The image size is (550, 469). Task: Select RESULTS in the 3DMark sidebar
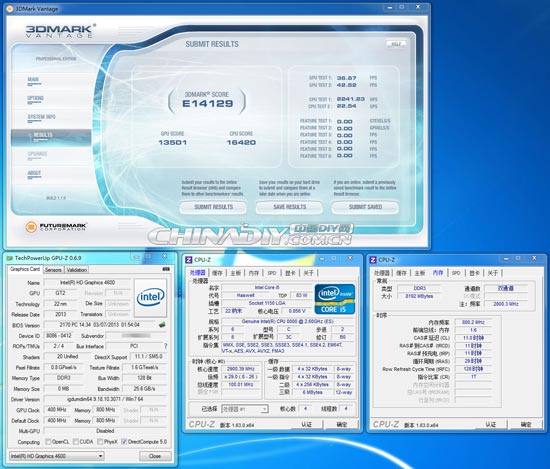click(51, 138)
